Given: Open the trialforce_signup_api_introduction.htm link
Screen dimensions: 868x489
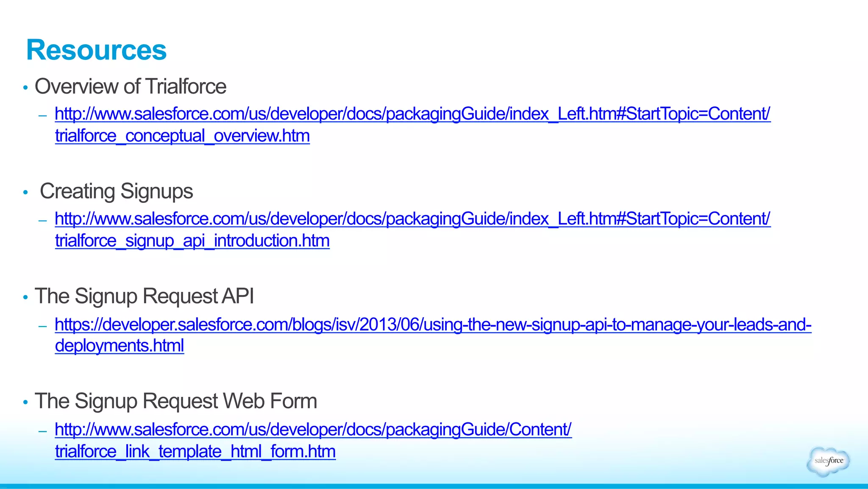Looking at the screenshot, I should pos(412,229).
